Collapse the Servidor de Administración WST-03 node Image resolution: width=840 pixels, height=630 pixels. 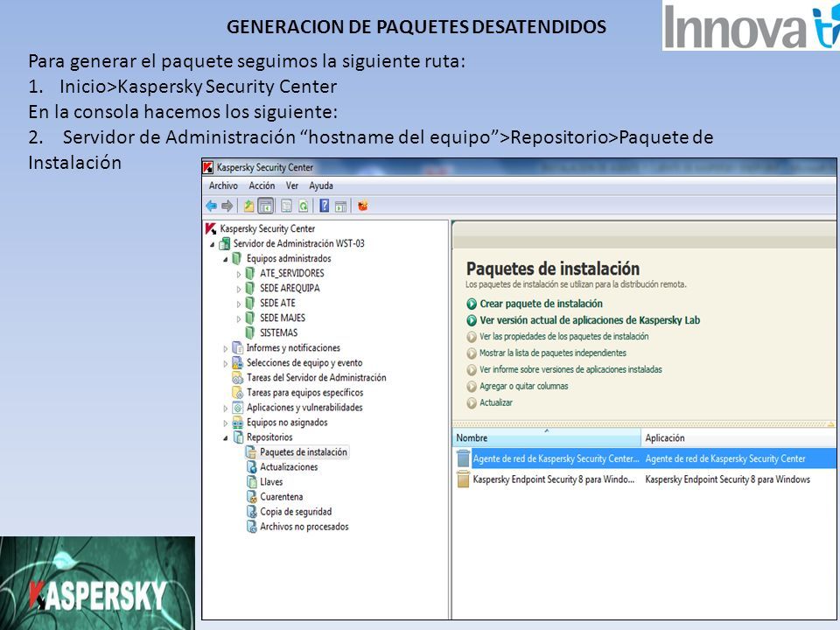(x=212, y=244)
